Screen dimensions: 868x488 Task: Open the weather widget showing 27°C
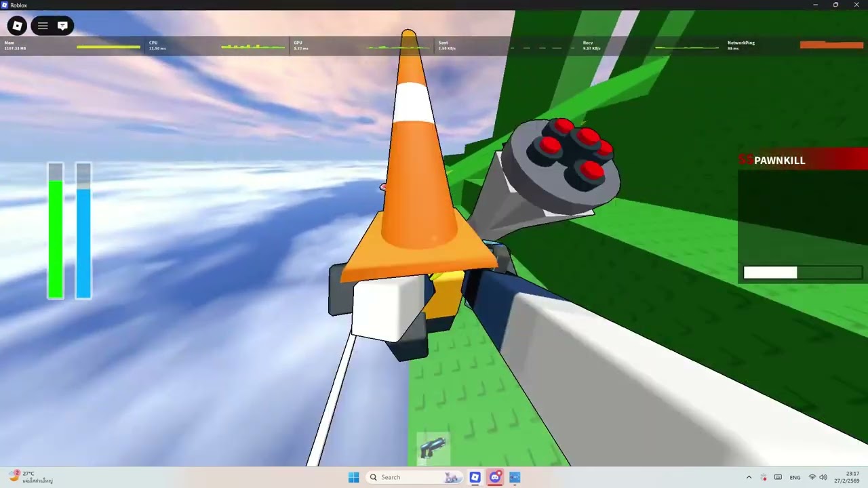31,477
